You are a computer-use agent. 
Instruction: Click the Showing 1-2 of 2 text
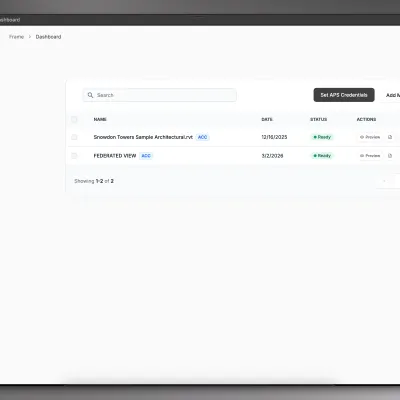94,181
